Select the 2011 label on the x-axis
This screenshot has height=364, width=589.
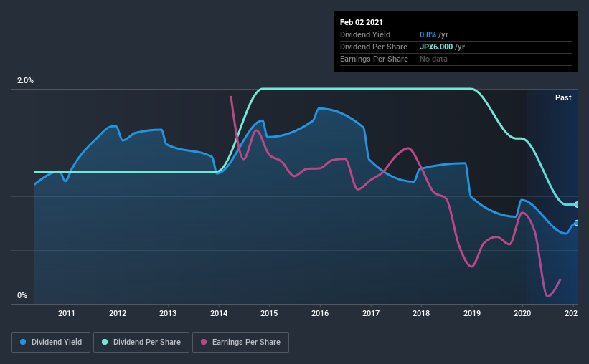67,313
